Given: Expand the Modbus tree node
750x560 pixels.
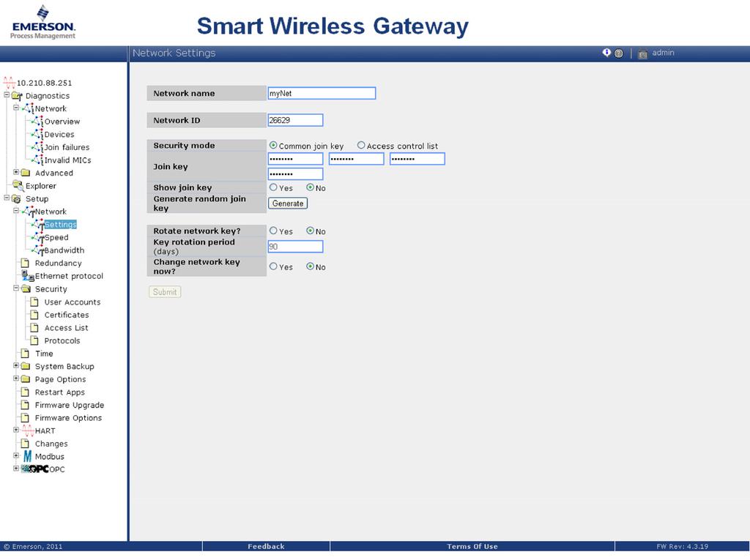Looking at the screenshot, I should tap(16, 456).
